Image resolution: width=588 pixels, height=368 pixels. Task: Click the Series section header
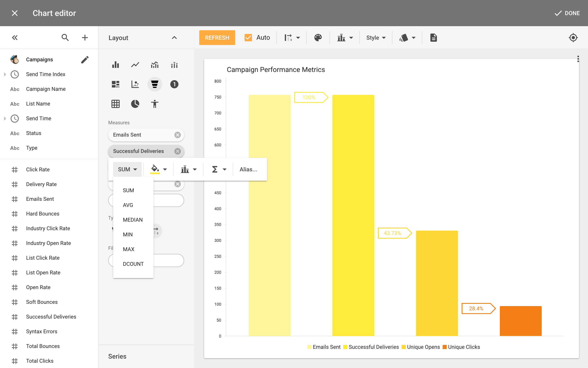click(x=146, y=357)
